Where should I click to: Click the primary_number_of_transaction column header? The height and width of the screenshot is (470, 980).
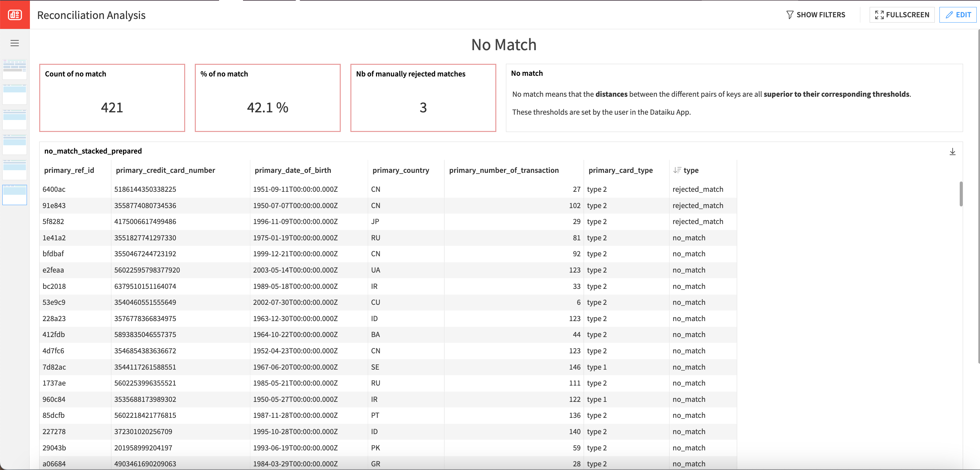tap(504, 170)
